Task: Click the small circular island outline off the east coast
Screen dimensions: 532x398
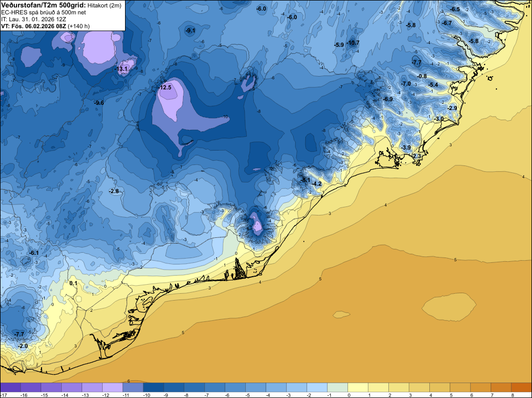Action: (490, 78)
